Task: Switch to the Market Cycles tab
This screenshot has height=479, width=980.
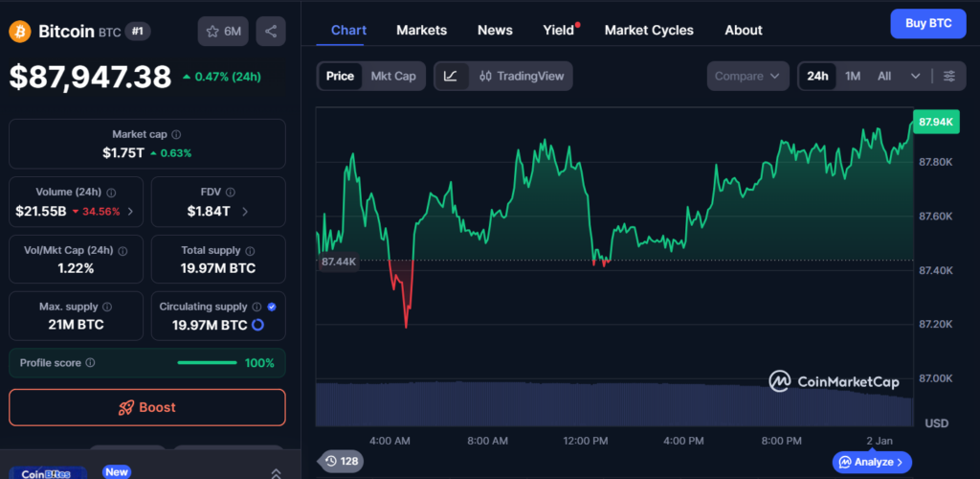Action: pos(649,30)
